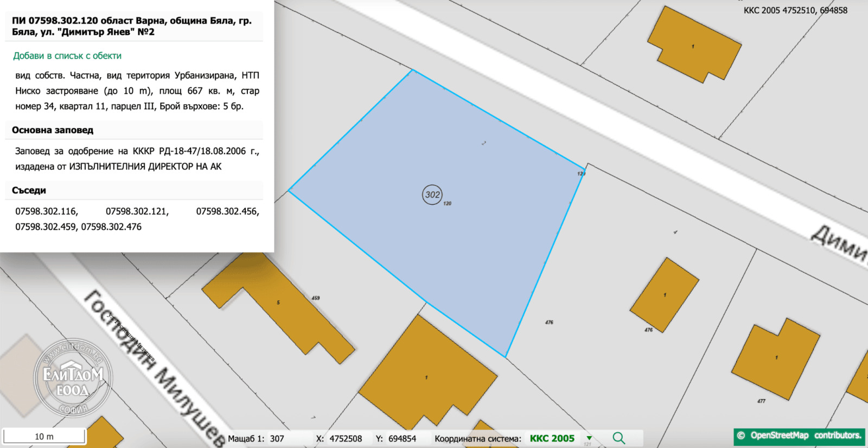Click the magnifier search icon in bottom bar

(x=618, y=438)
